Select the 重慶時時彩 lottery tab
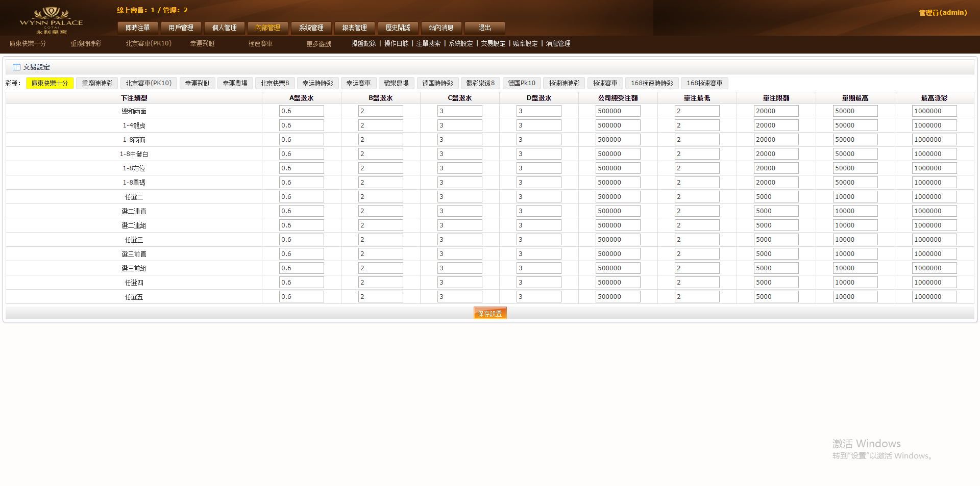980x486 pixels. [97, 83]
